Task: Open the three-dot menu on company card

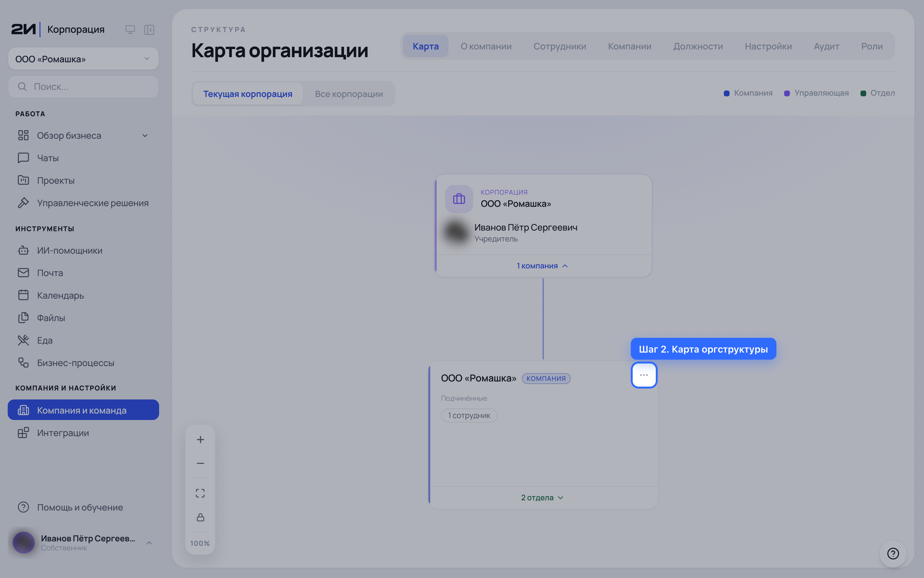Action: 644,375
